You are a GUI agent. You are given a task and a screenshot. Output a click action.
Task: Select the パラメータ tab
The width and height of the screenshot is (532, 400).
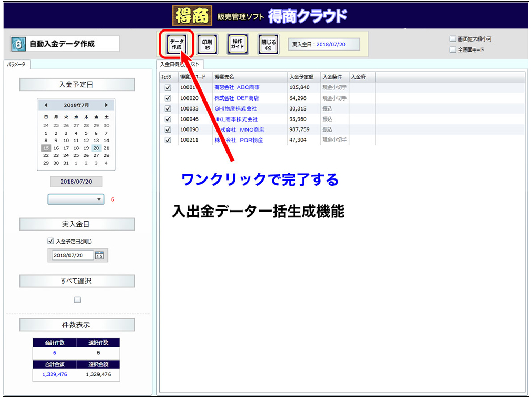(x=16, y=64)
